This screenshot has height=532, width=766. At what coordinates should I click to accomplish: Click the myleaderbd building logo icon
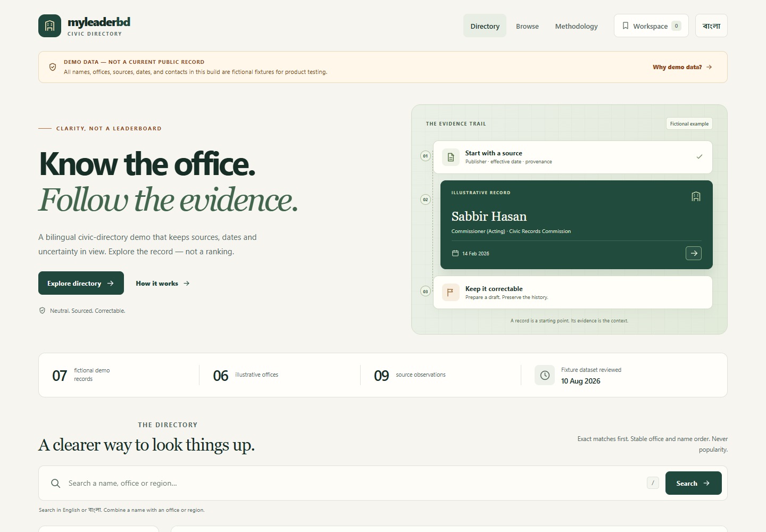[49, 26]
